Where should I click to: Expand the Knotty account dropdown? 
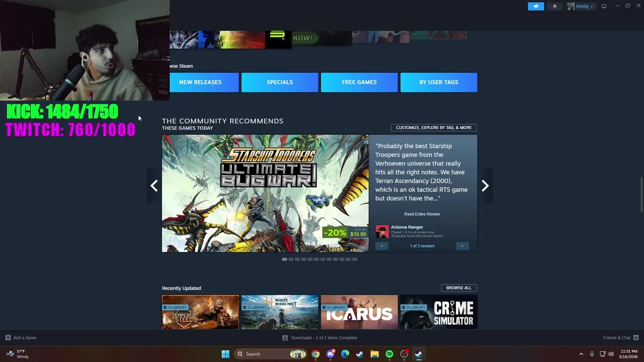click(x=581, y=6)
